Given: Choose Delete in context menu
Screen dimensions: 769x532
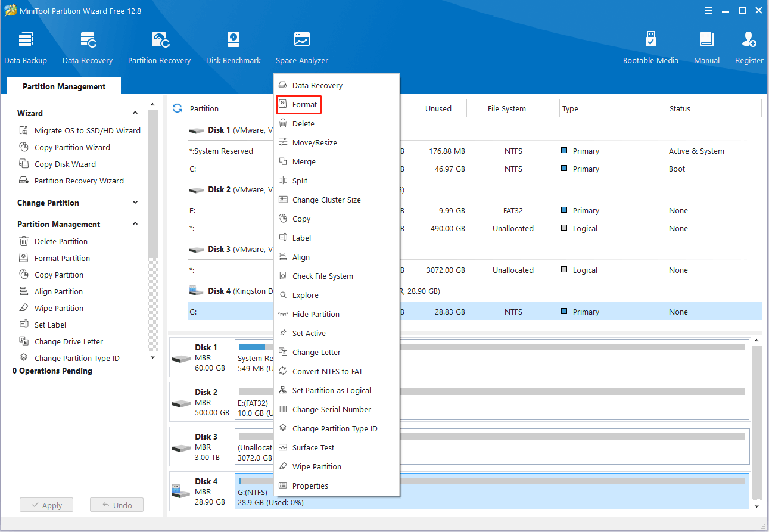Looking at the screenshot, I should [x=336, y=124].
